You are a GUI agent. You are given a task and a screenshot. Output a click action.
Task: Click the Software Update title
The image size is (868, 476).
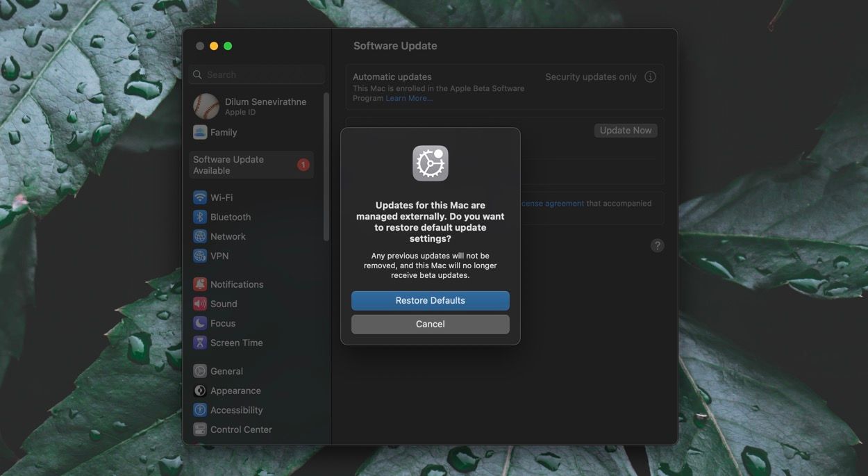coord(395,46)
